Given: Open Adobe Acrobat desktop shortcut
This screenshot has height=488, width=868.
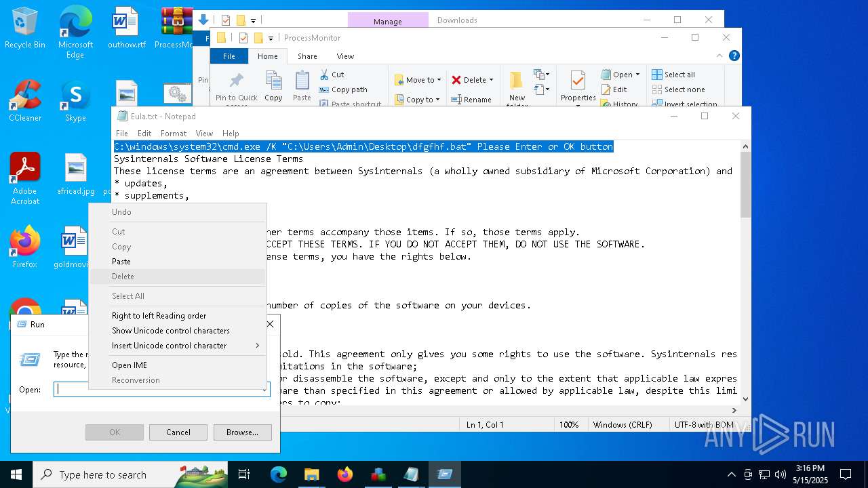Looking at the screenshot, I should tap(25, 179).
